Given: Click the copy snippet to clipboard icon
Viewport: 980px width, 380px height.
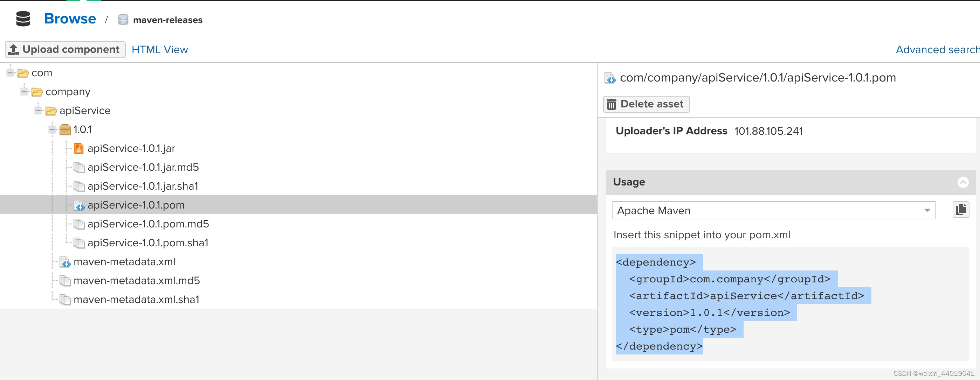Looking at the screenshot, I should (961, 210).
